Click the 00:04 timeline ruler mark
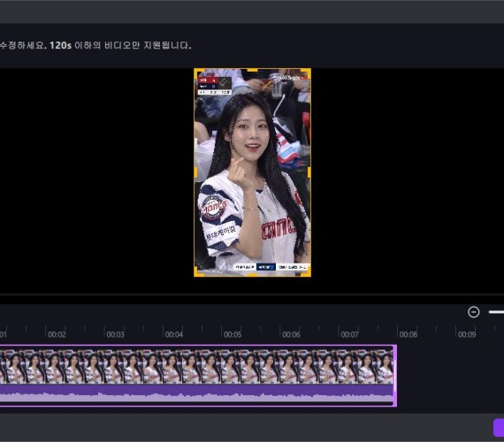 tap(174, 334)
